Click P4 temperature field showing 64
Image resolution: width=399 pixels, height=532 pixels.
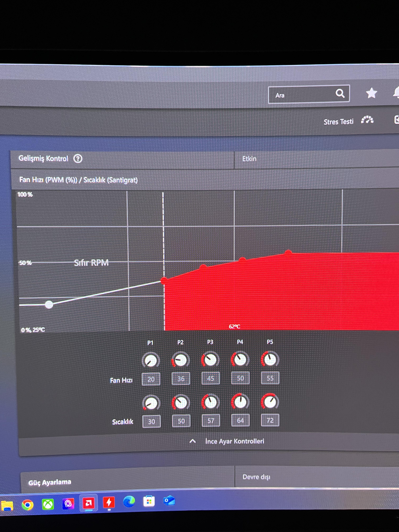coord(240,420)
